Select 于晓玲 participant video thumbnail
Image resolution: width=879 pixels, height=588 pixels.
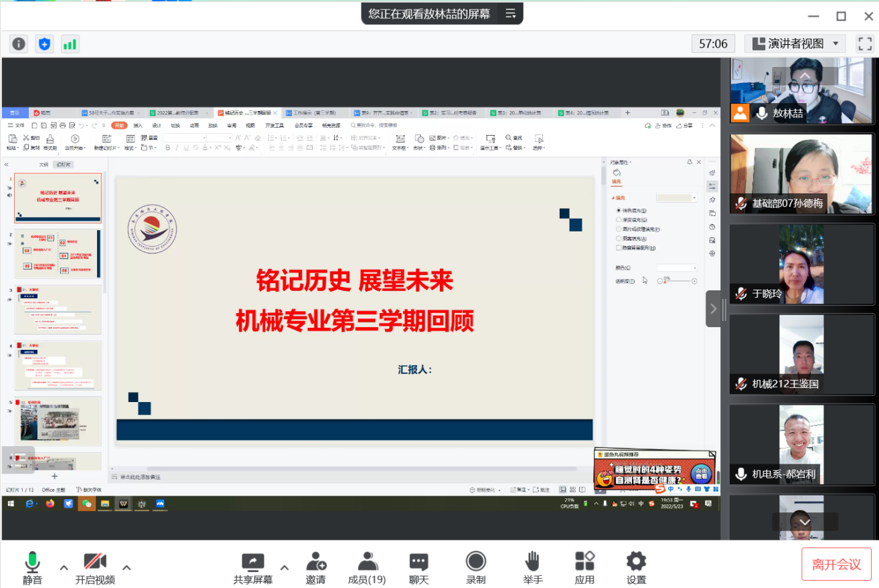(801, 264)
